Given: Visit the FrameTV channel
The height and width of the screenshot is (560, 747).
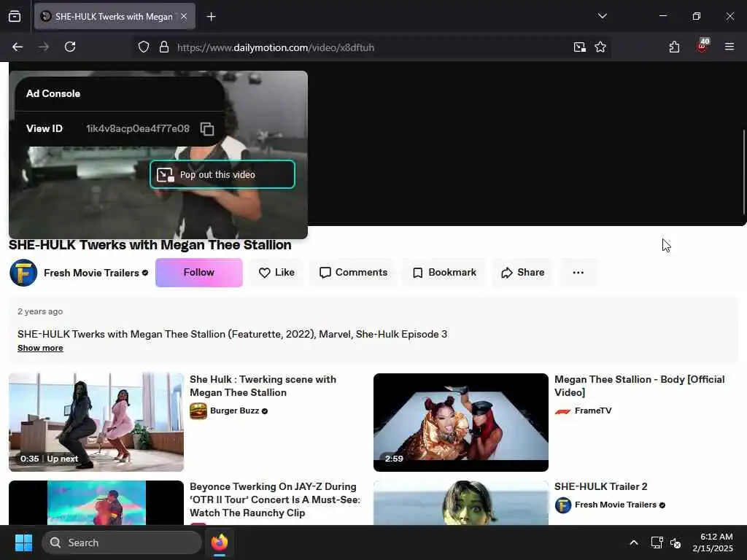Looking at the screenshot, I should click(x=593, y=411).
